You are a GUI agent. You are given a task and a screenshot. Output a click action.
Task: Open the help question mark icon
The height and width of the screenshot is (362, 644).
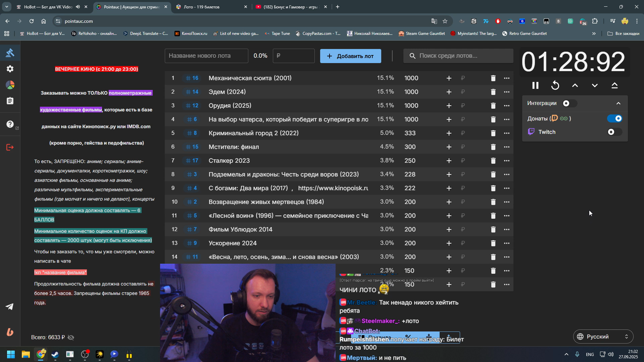click(x=10, y=124)
